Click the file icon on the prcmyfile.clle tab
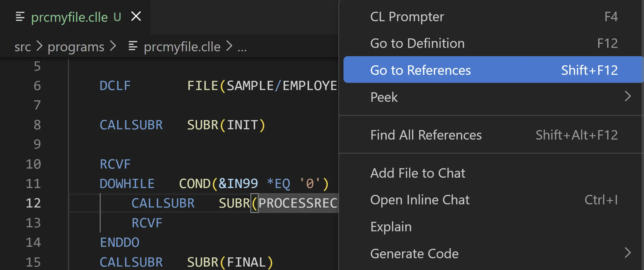644x270 pixels. pyautogui.click(x=19, y=16)
